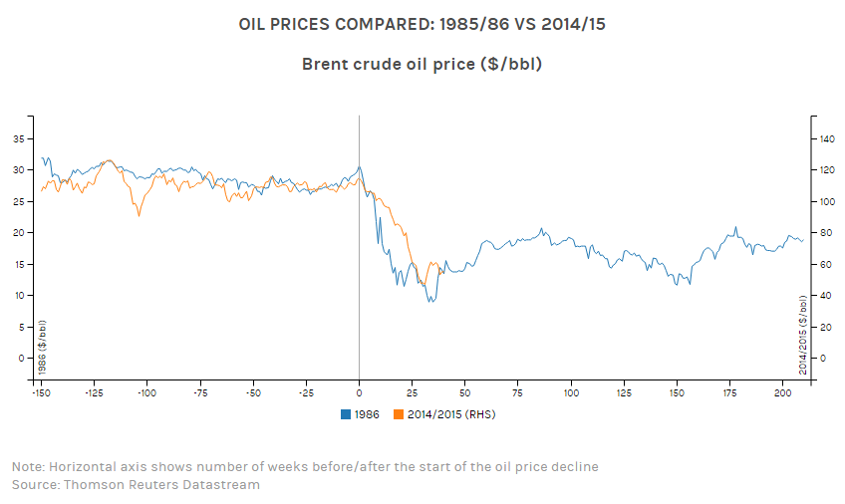Click the vertical 1986 ($/bbl) axis title

pos(42,349)
